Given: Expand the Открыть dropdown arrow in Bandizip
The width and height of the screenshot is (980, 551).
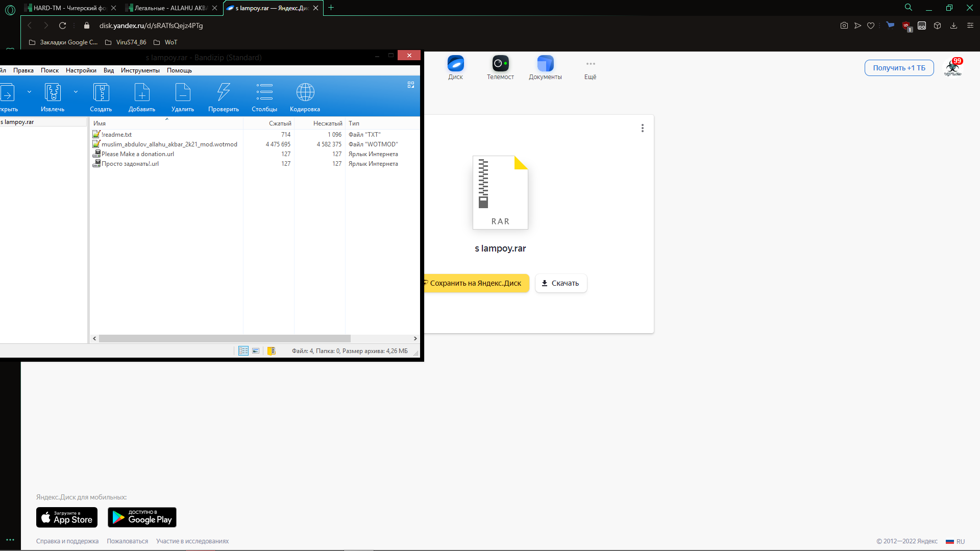Looking at the screenshot, I should (x=29, y=92).
